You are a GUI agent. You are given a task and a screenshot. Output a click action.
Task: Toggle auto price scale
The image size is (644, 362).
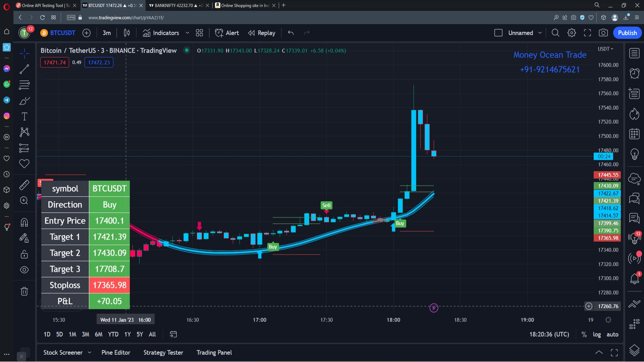(612, 335)
